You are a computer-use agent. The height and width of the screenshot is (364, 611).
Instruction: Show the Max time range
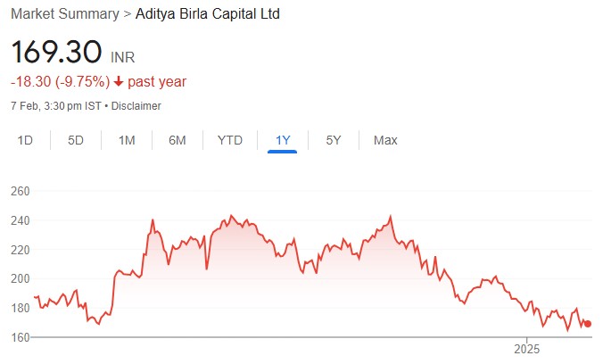click(385, 140)
